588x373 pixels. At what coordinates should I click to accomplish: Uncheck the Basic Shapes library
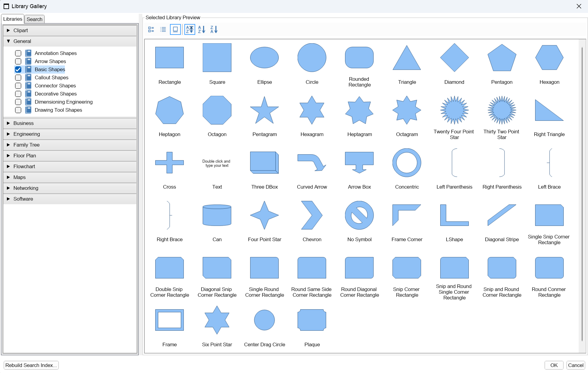pos(18,69)
